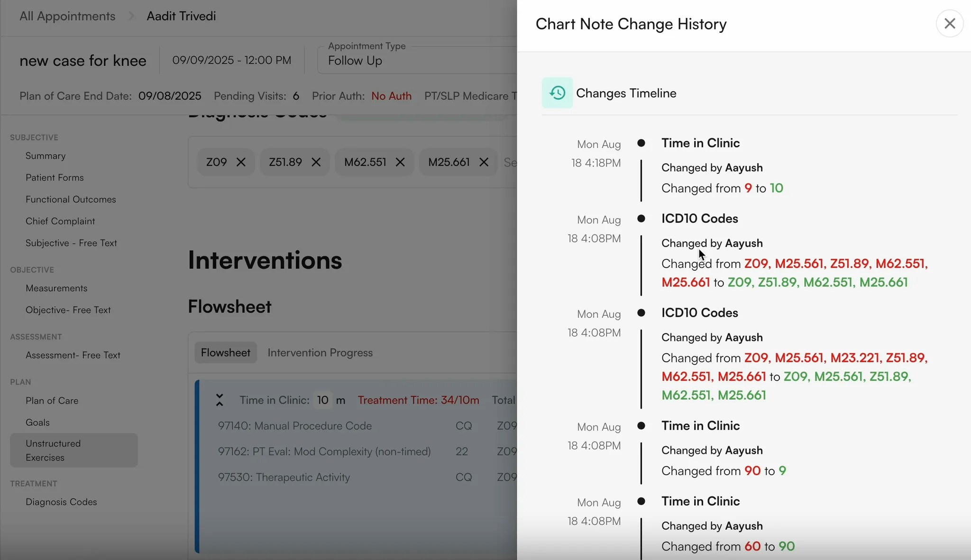The image size is (971, 560).
Task: Remove the M62.551 diagnosis code chip
Action: pyautogui.click(x=400, y=162)
